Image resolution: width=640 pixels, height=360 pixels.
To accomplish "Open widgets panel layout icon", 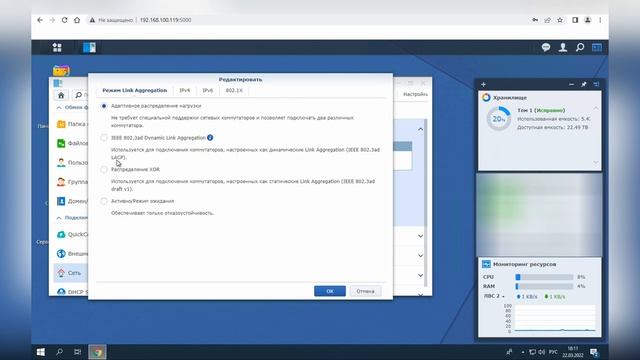I will [x=596, y=84].
